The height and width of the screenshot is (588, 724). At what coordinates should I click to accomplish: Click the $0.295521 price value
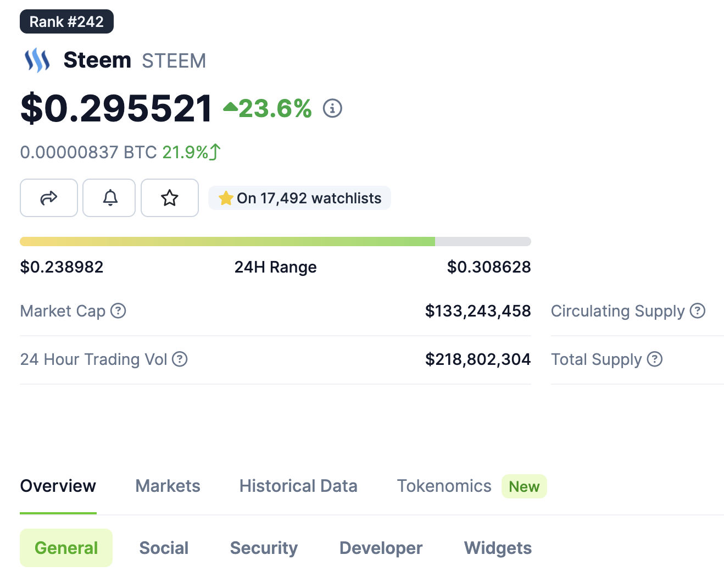116,108
